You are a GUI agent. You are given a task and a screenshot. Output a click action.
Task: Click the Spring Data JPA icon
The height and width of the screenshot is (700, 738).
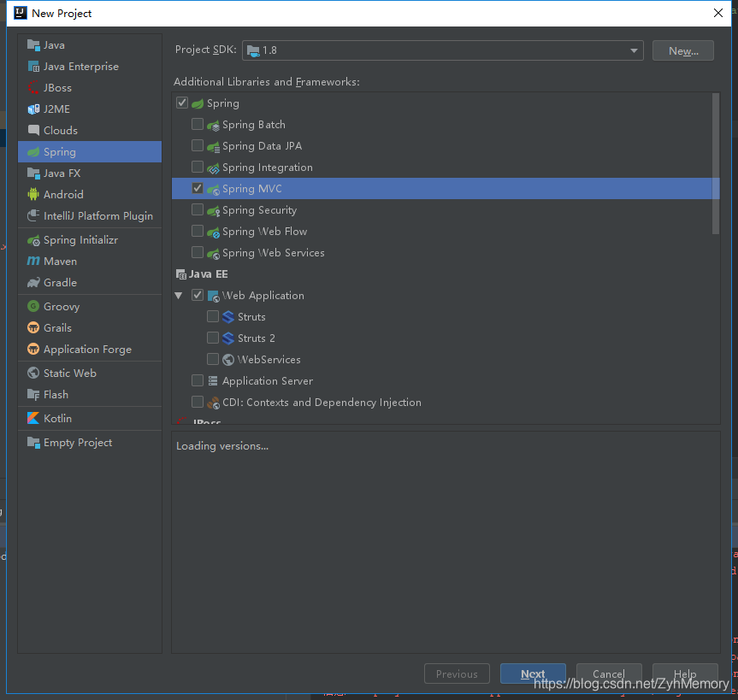click(x=213, y=147)
